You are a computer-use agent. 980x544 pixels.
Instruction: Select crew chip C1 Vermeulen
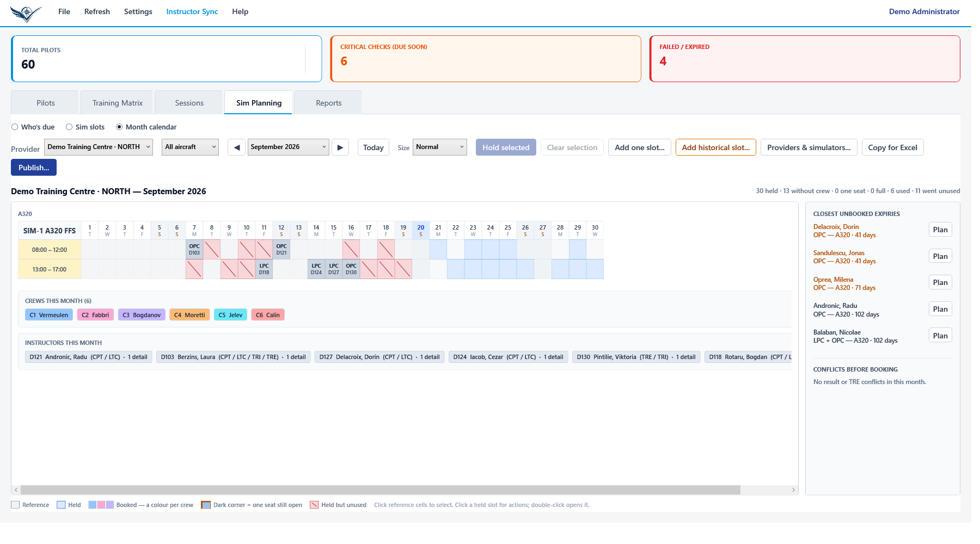[49, 315]
